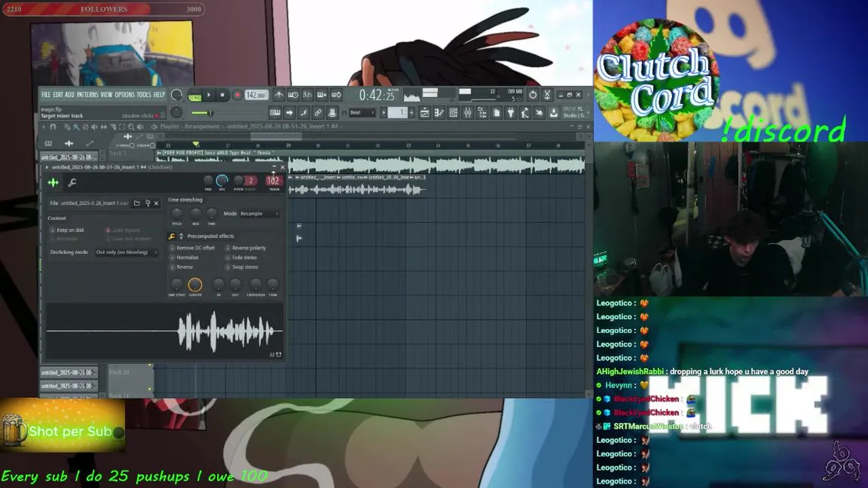Click the typing keyboard to piano icon
The image size is (868, 488).
275,113
